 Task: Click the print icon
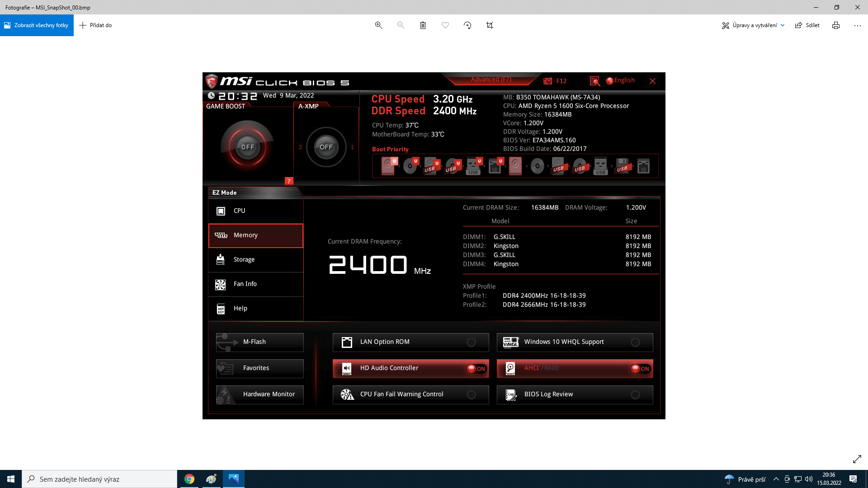(x=835, y=25)
